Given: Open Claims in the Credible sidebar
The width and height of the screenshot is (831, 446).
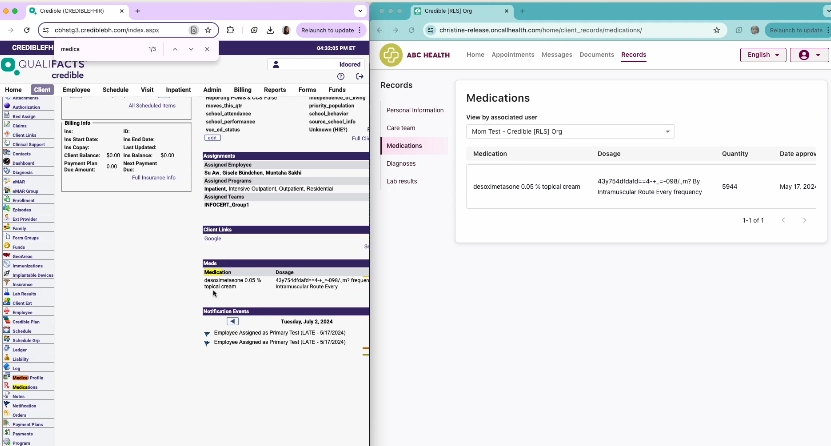Looking at the screenshot, I should (20, 126).
